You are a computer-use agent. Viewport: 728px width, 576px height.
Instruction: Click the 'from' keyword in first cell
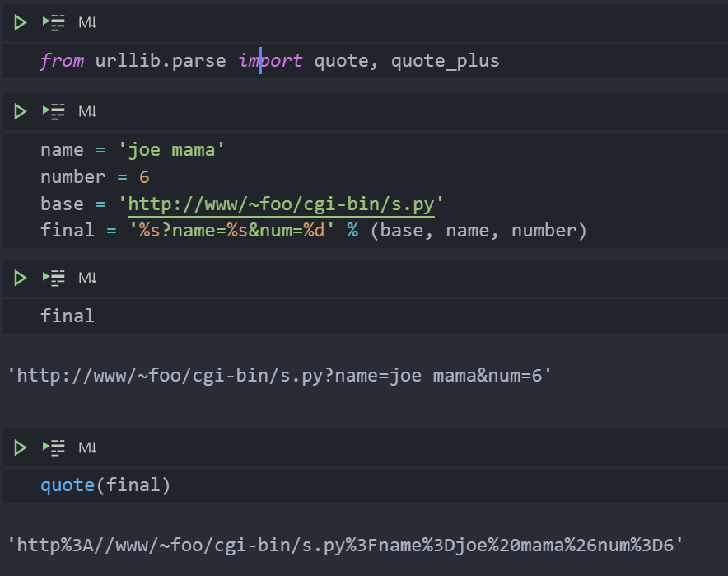click(63, 61)
